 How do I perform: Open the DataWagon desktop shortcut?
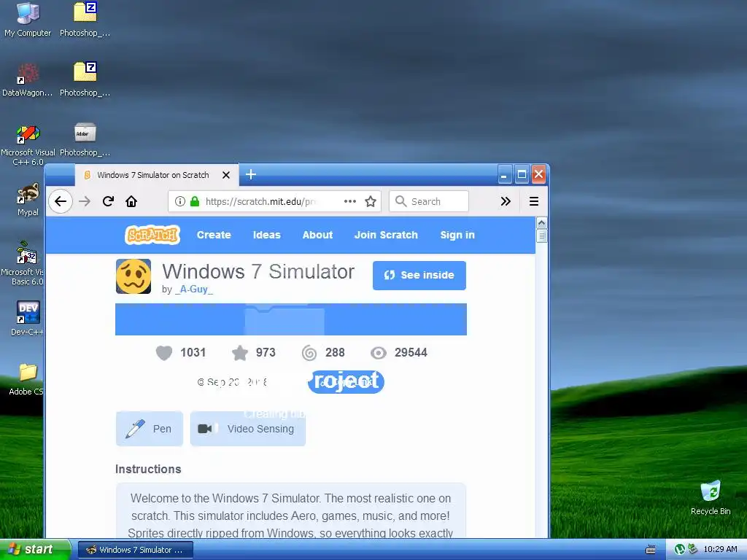point(28,79)
